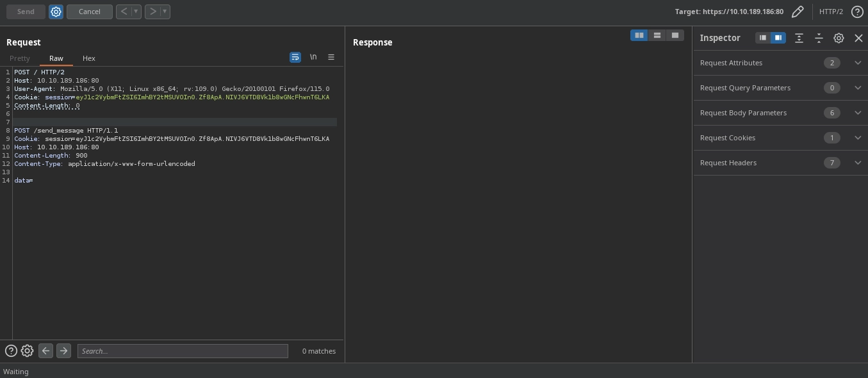Open Replay request settings gear
Screen dimensions: 868x378
coord(56,12)
